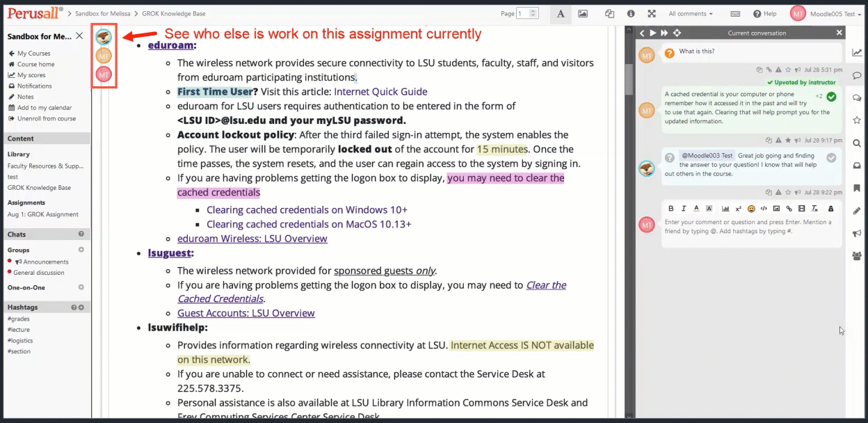Open the single comment bubble sidebar icon
The height and width of the screenshot is (423, 868).
pos(857,75)
